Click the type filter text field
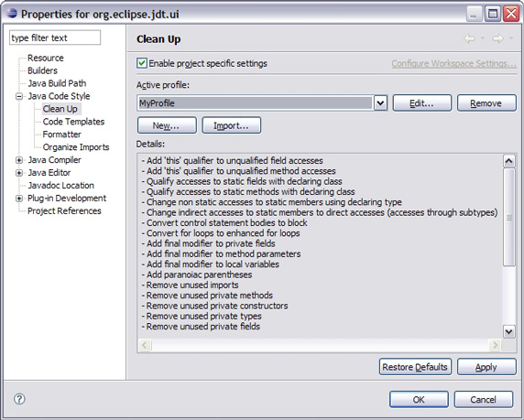 coord(55,38)
